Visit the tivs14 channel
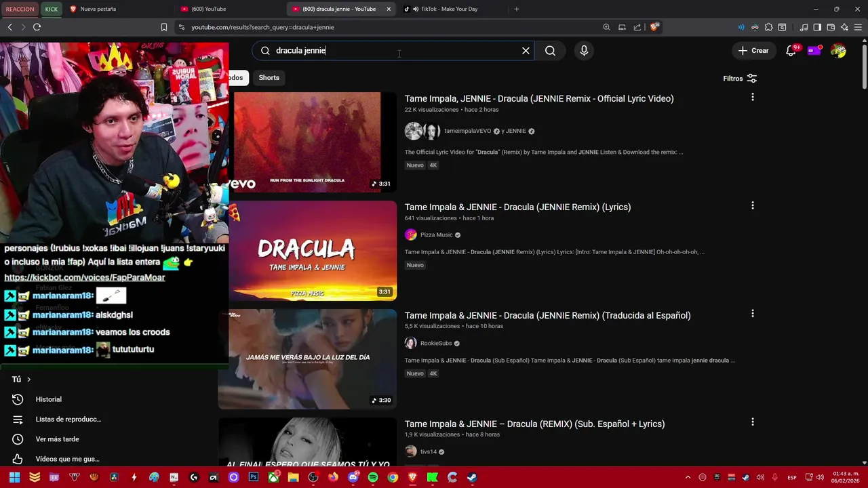 point(428,452)
